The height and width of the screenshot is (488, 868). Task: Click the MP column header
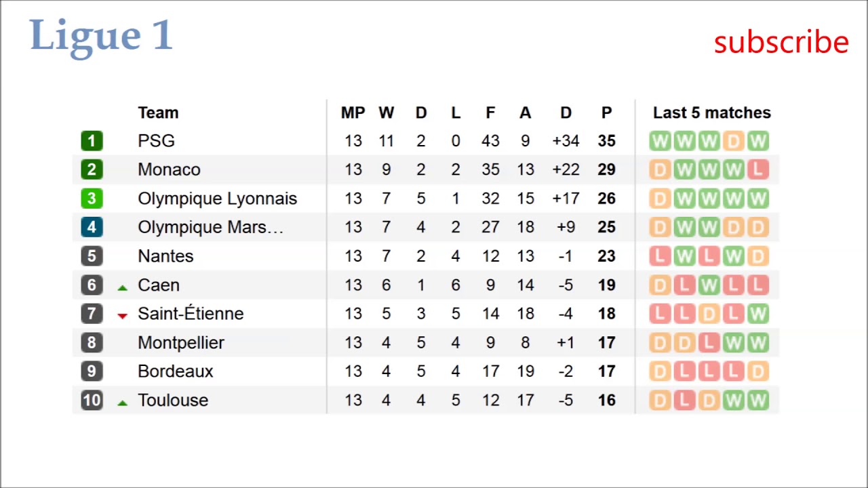click(x=353, y=113)
